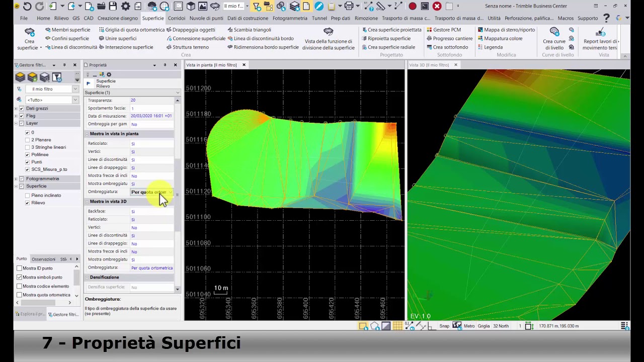644x362 pixels.
Task: Click the Legenda ribbon item
Action: click(x=490, y=47)
